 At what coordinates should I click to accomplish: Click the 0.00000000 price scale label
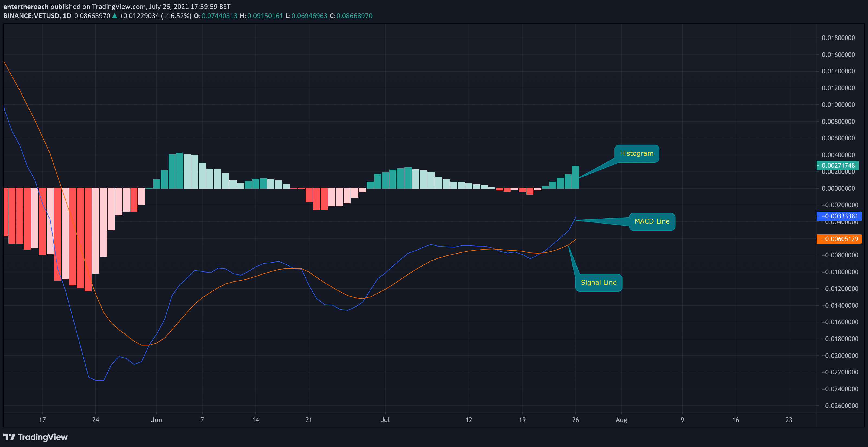point(838,188)
